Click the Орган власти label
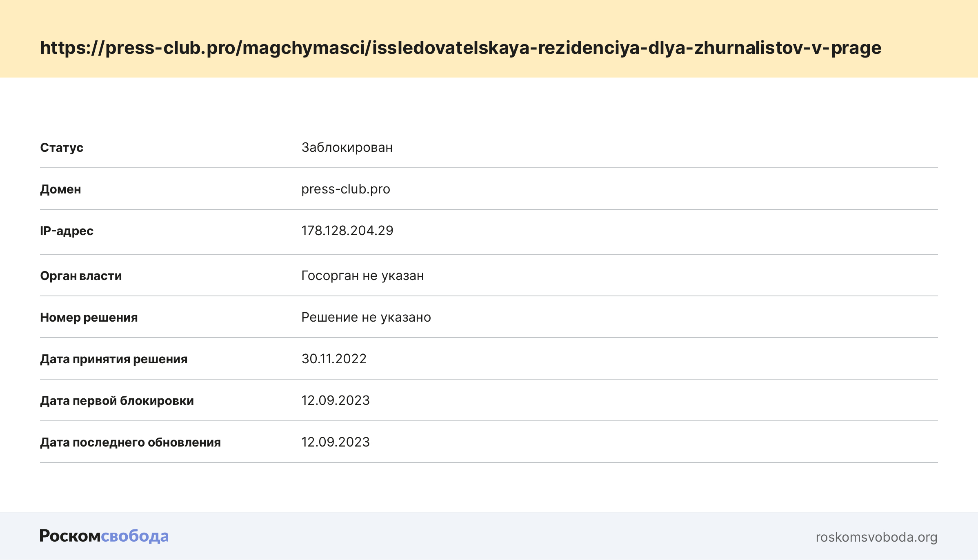This screenshot has width=978, height=560. (81, 276)
